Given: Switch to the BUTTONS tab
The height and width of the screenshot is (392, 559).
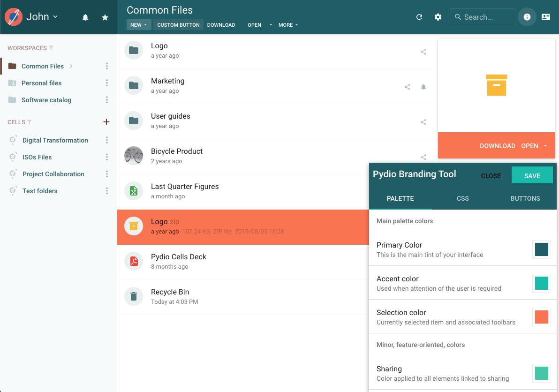Looking at the screenshot, I should point(525,198).
